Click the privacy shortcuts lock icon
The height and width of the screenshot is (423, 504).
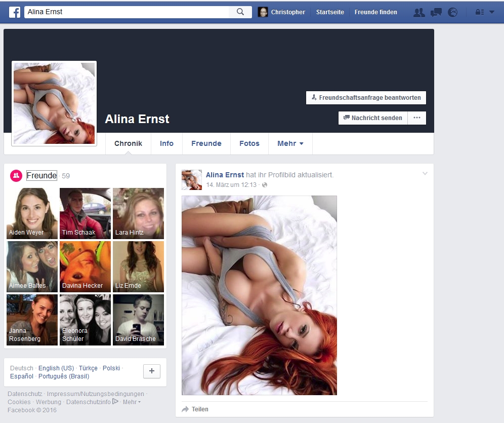pos(479,12)
